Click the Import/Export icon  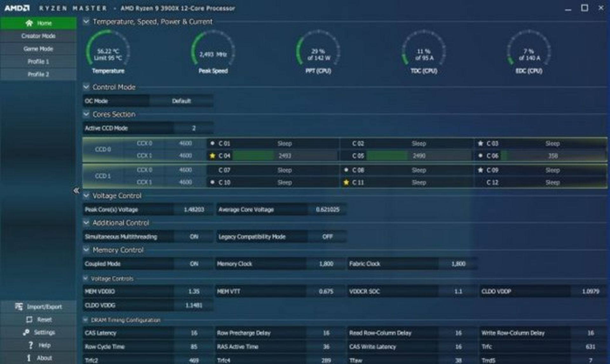point(19,307)
